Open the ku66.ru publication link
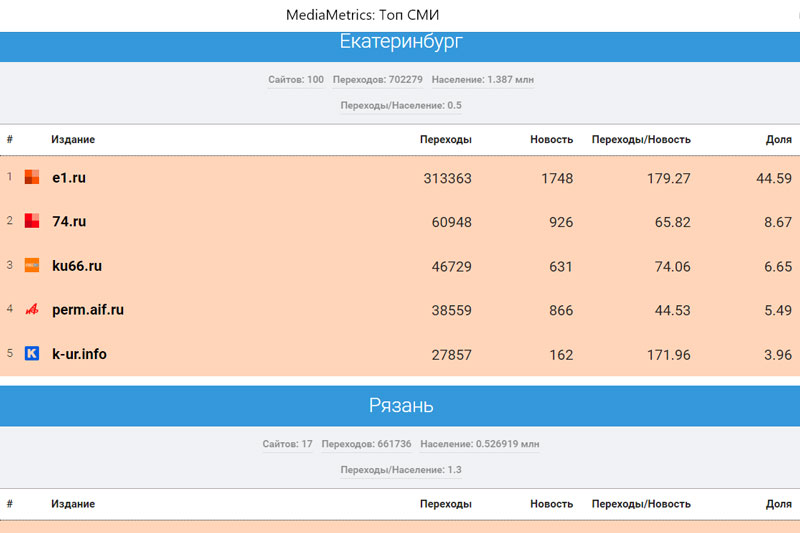 [77, 266]
